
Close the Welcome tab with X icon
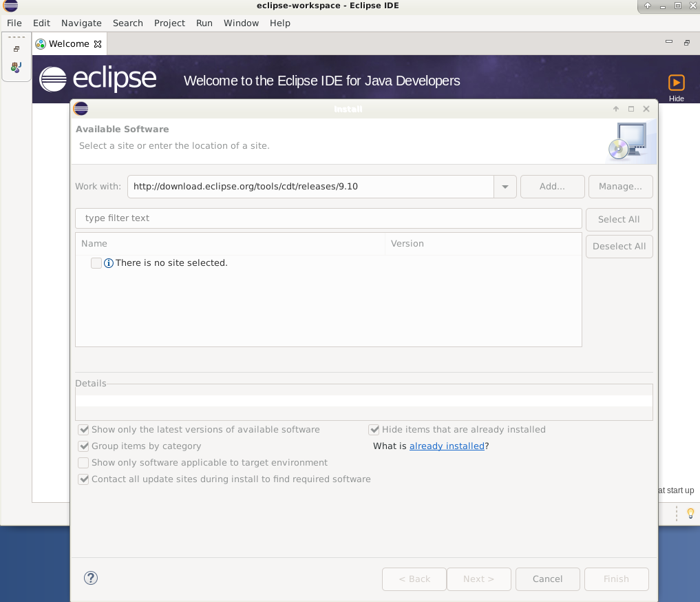click(98, 44)
